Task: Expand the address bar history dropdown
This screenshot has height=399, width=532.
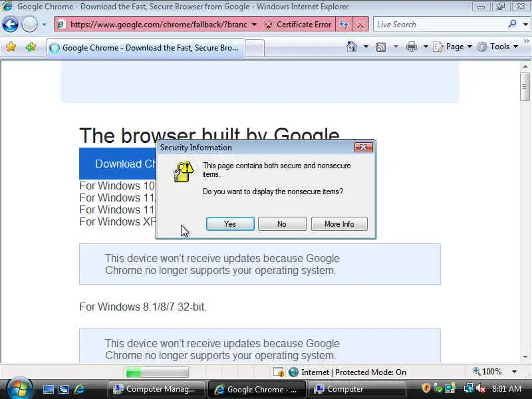Action: [254, 25]
